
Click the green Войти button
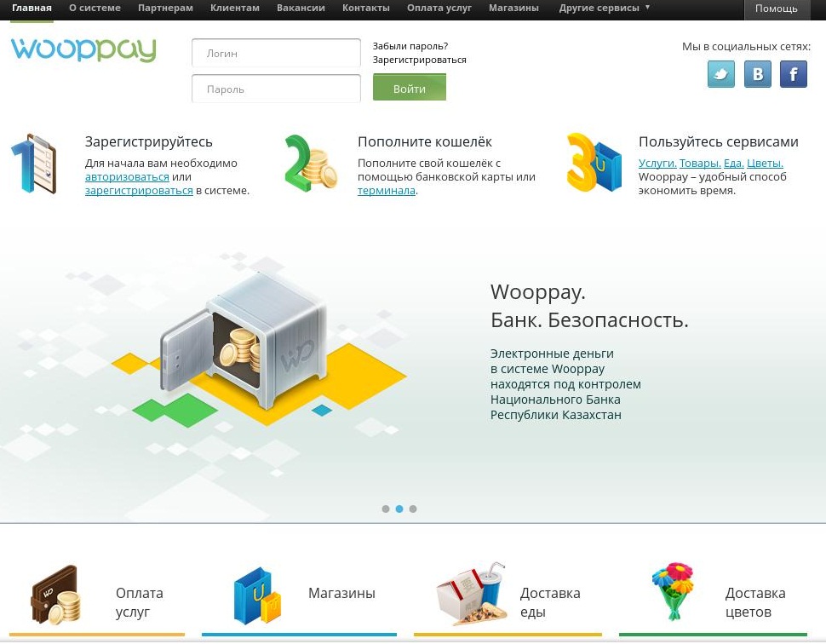(410, 88)
